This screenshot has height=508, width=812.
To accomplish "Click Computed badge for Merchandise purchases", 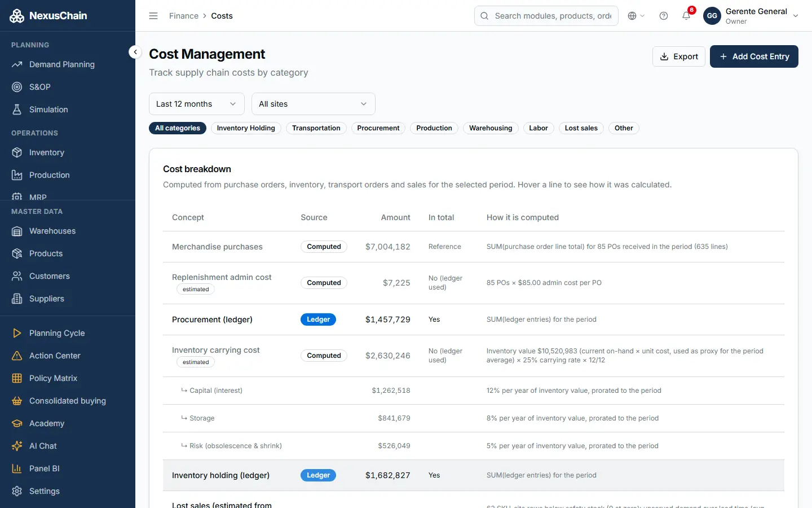I will point(324,247).
